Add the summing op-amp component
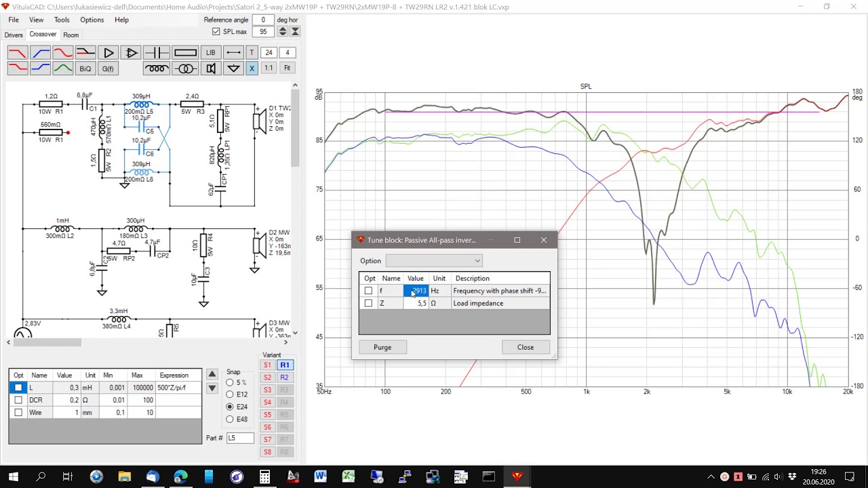868x488 pixels. 132,53
